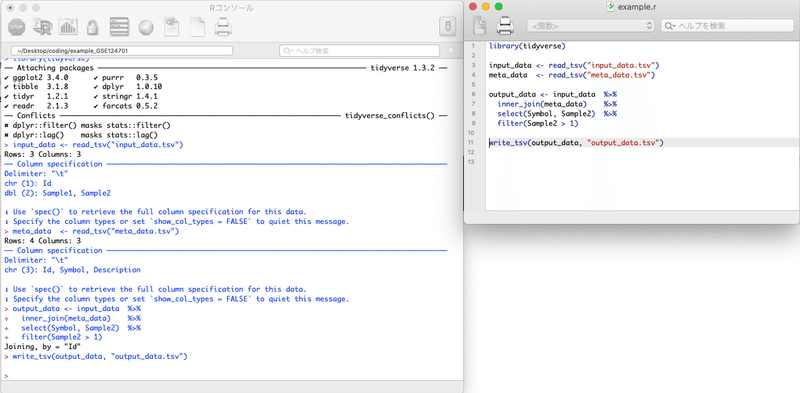Viewport: 800px width, 393px height.
Task: Click the Source R script icon in console
Action: (42, 27)
